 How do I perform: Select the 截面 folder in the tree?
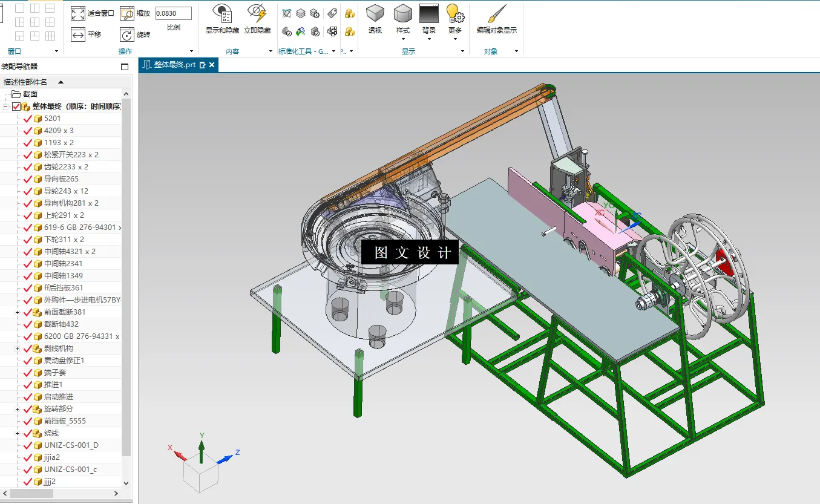[x=25, y=94]
